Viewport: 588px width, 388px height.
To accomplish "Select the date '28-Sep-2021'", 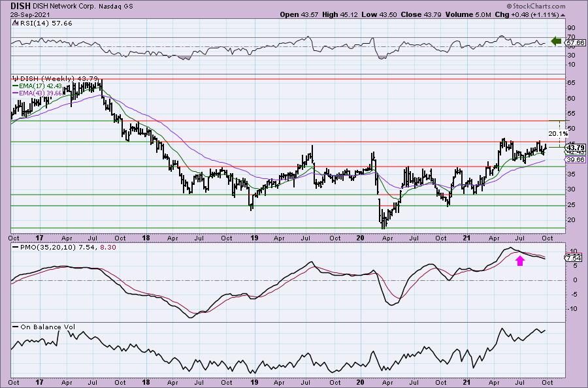I will click(x=29, y=14).
